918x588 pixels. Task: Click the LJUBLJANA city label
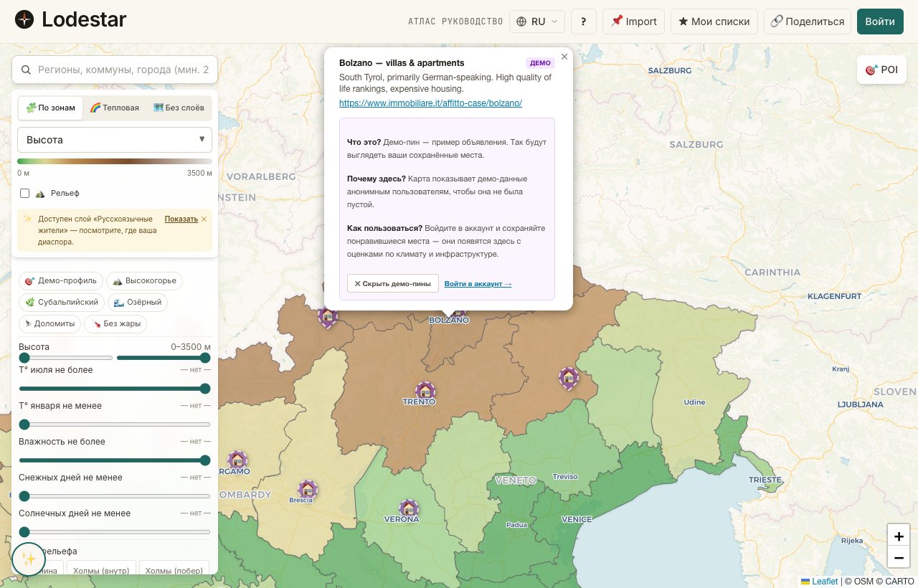point(860,404)
